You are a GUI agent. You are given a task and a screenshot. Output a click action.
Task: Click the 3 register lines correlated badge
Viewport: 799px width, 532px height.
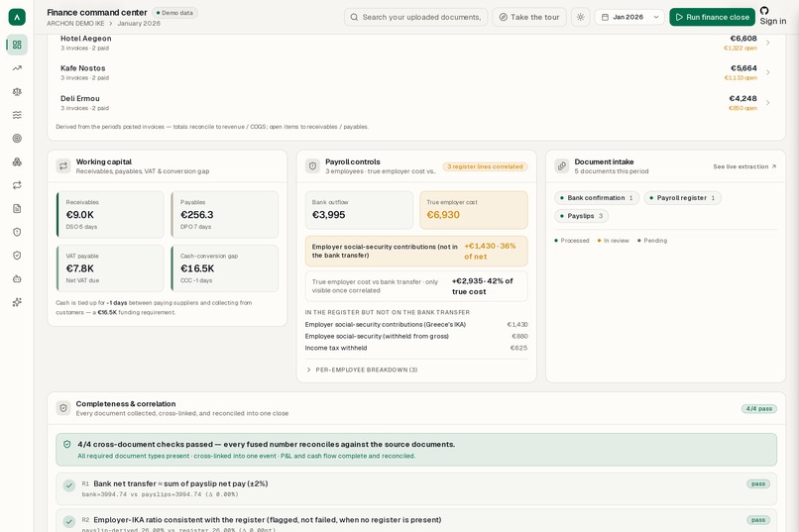(485, 166)
